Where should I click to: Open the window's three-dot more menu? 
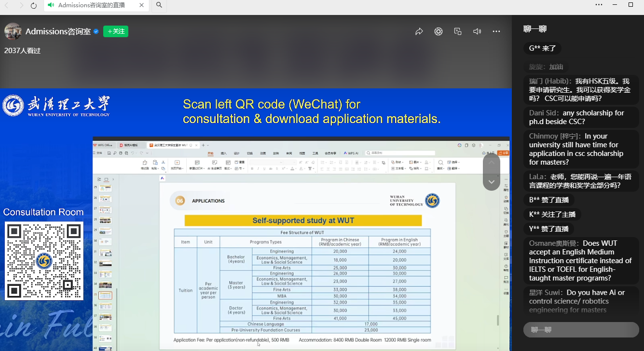coord(599,5)
